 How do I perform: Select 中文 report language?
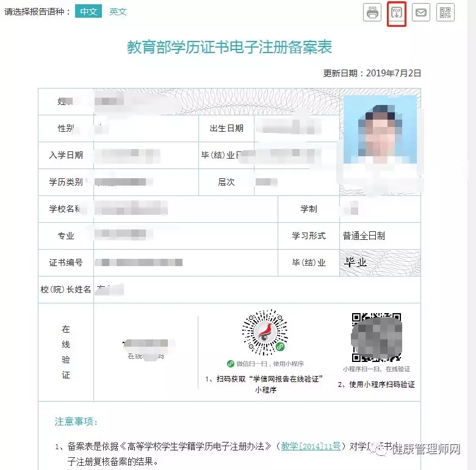(88, 12)
